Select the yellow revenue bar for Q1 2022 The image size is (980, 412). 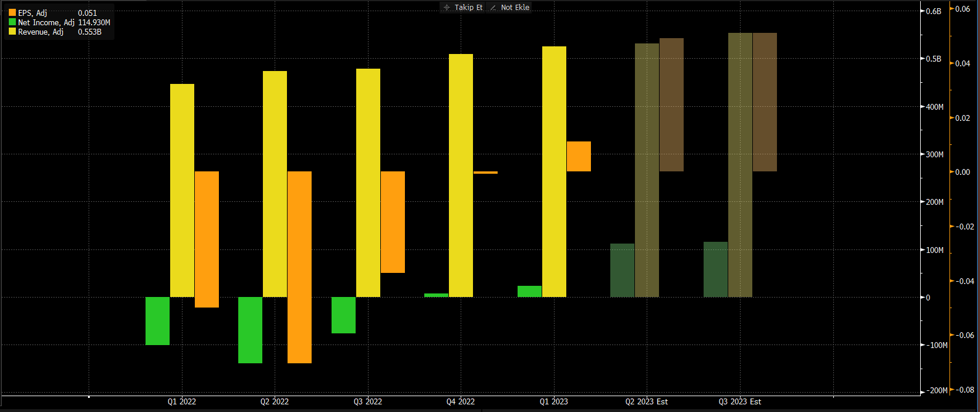182,190
